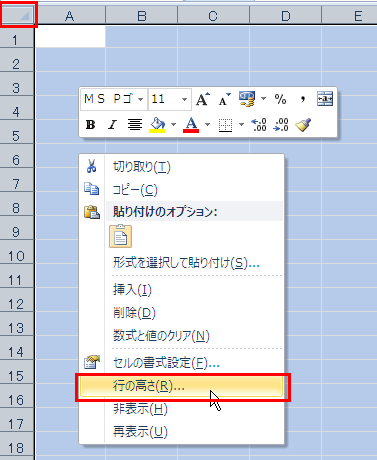Viewport: 377px width, 460px height.
Task: Select the row 7 header
Action: pos(17,180)
